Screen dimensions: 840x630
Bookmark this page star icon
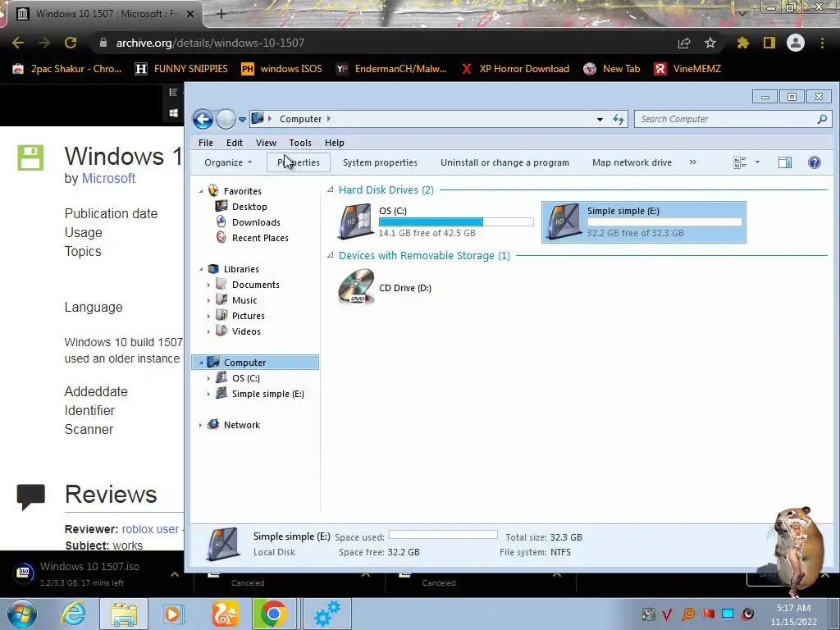coord(710,43)
